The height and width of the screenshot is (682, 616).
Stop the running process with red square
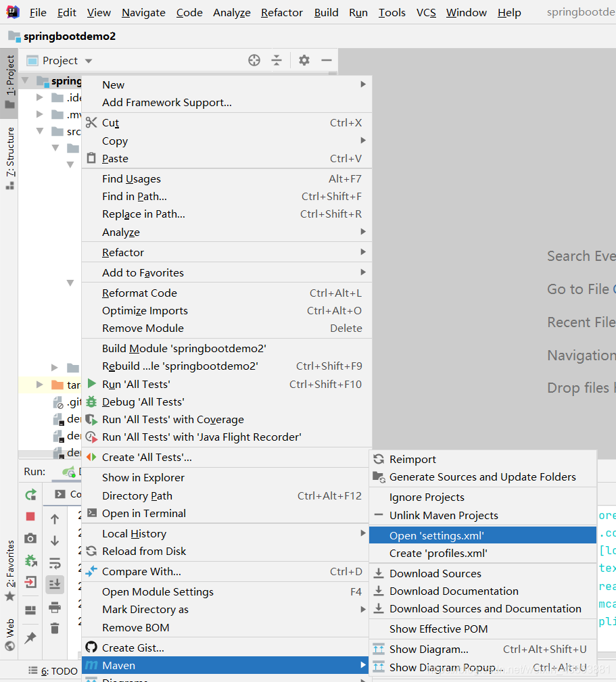pos(30,516)
